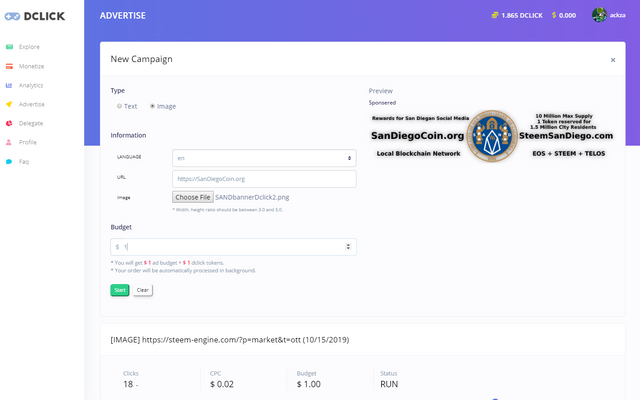Click the Choose File button
640x400 pixels.
(x=193, y=197)
